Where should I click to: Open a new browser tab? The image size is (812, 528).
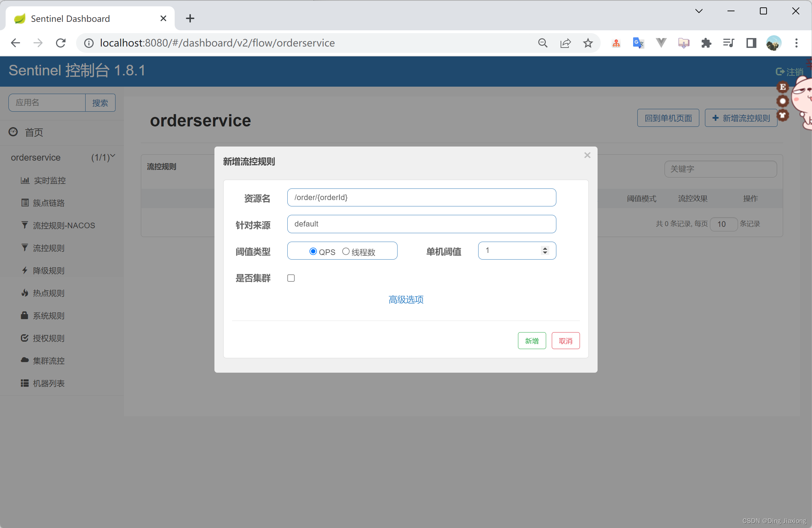190,18
